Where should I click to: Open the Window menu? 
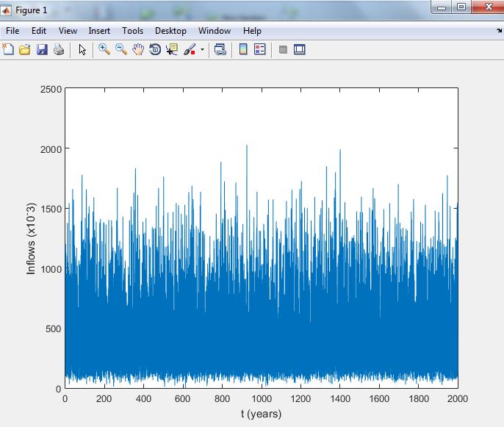click(215, 31)
